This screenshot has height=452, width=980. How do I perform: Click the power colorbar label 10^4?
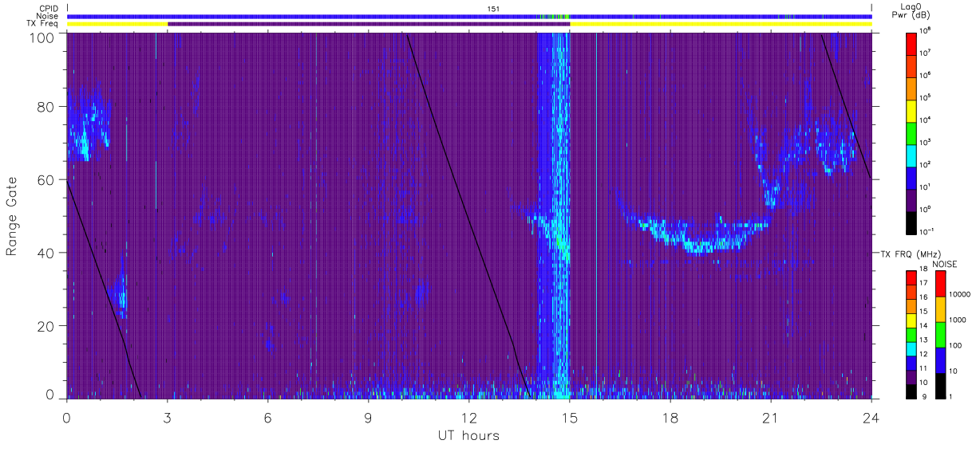point(924,120)
